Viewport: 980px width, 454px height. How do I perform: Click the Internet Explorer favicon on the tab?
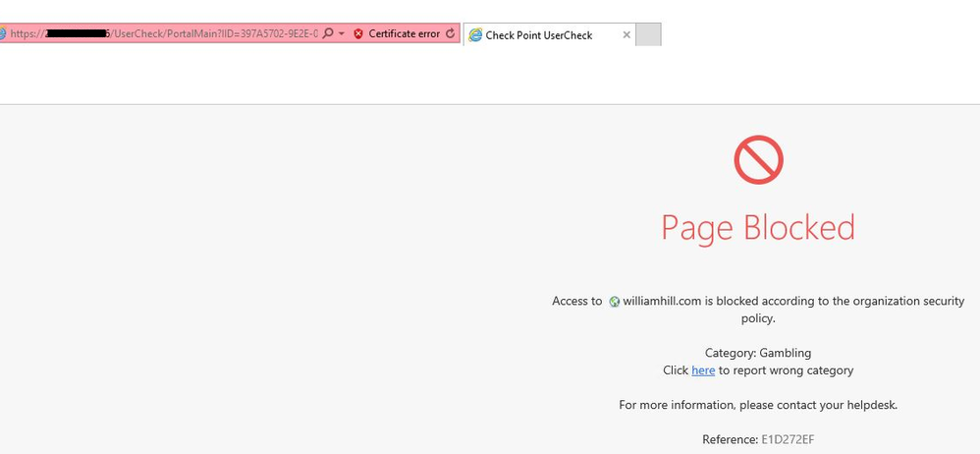[x=476, y=35]
